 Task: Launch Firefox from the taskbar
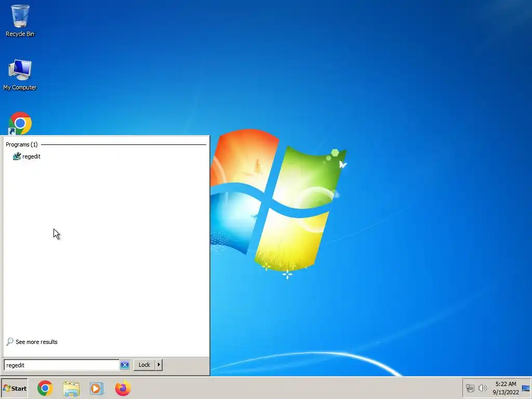point(123,388)
